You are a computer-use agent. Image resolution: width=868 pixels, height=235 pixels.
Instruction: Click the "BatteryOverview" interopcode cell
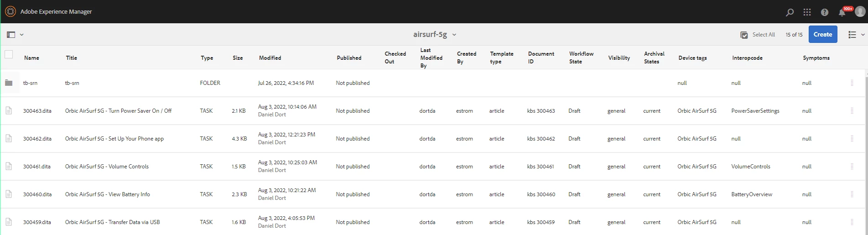point(751,194)
